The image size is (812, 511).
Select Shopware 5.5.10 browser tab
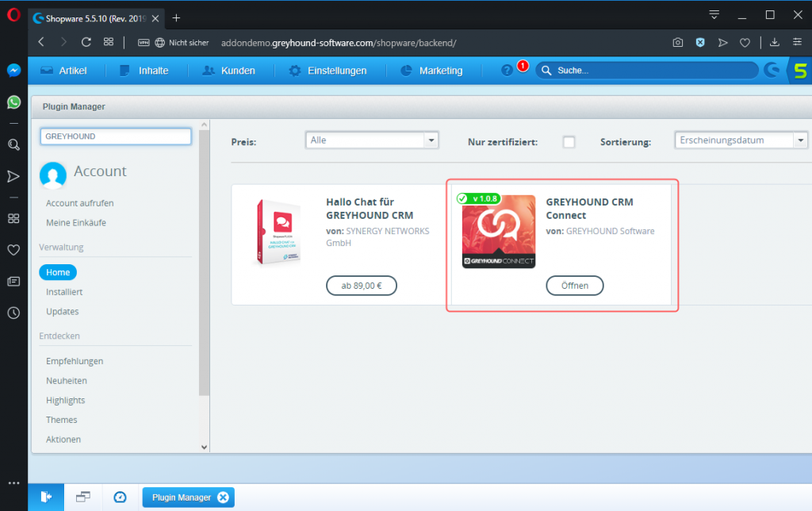[x=96, y=19]
